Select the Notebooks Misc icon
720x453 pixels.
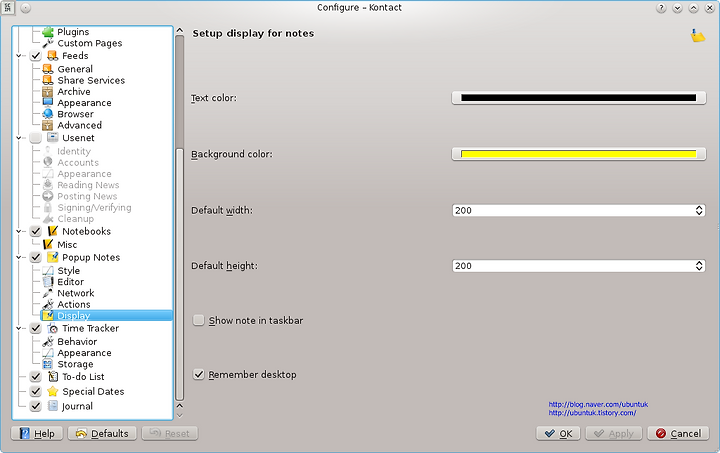coord(48,245)
